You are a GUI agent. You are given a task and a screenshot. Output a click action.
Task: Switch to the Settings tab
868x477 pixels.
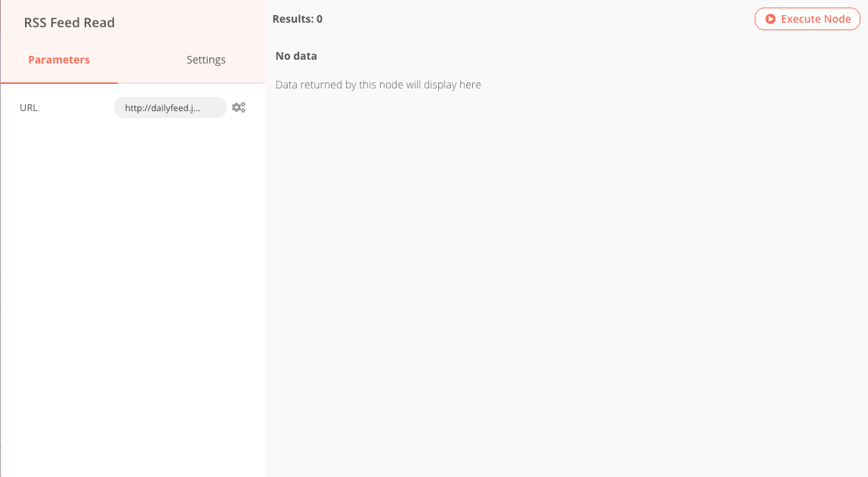click(x=205, y=60)
